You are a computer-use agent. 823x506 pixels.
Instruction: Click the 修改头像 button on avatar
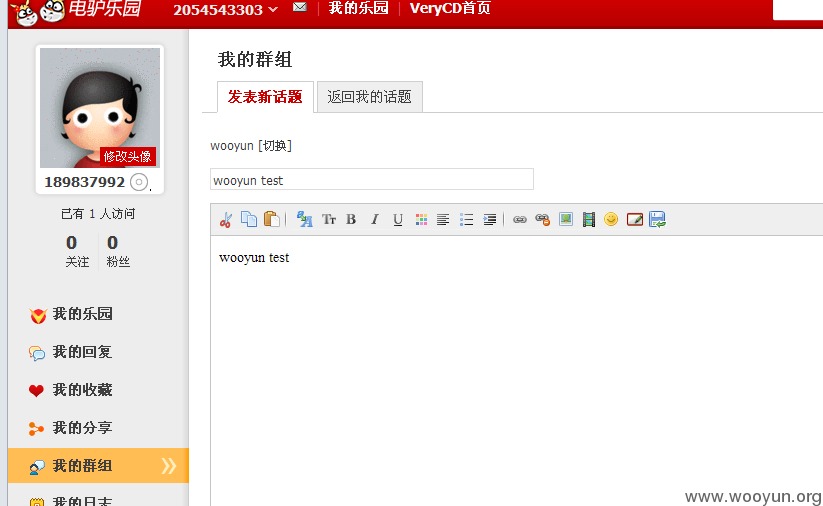pyautogui.click(x=128, y=156)
